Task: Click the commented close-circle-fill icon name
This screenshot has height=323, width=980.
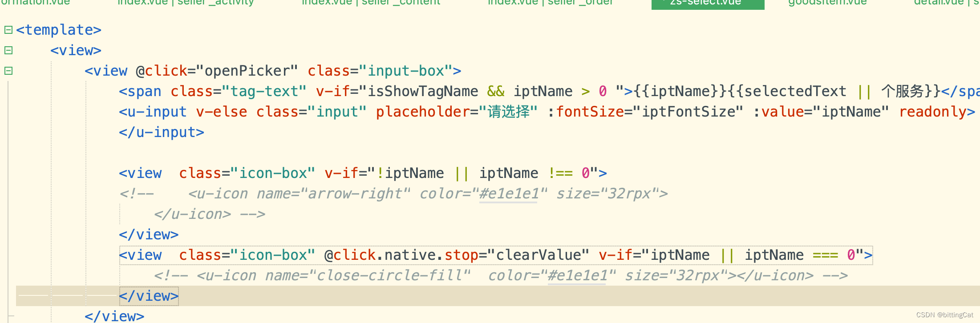Action: click(x=389, y=275)
